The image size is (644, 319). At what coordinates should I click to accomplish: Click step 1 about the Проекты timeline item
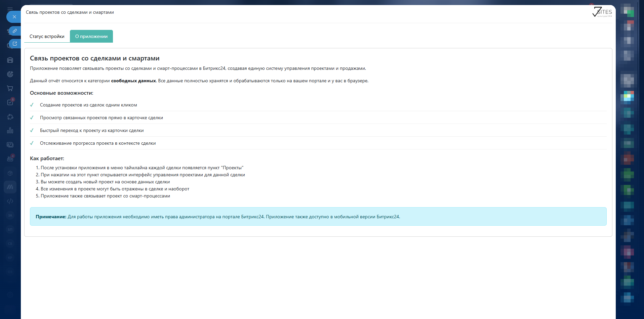[x=142, y=168]
